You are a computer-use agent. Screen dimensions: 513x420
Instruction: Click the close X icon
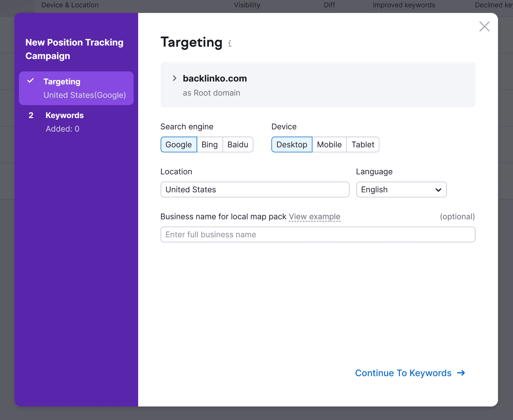[484, 27]
